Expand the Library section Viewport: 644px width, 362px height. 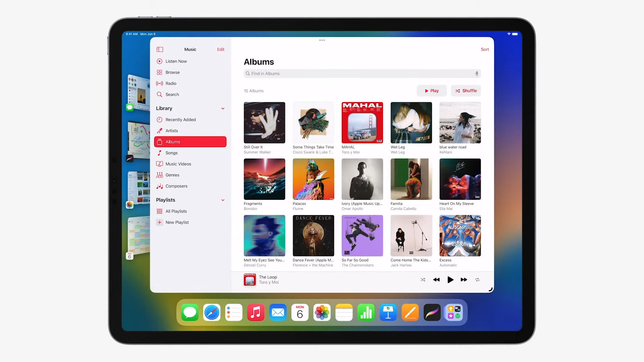pyautogui.click(x=222, y=108)
